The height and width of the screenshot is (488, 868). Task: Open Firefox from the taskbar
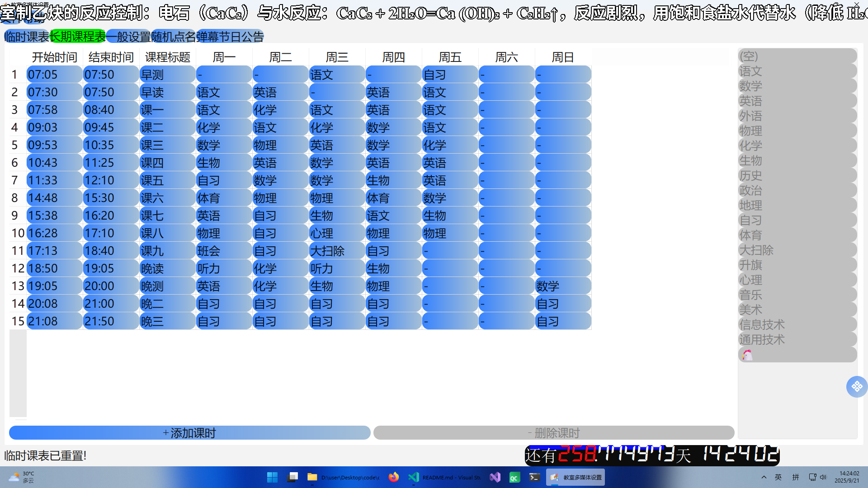click(394, 477)
